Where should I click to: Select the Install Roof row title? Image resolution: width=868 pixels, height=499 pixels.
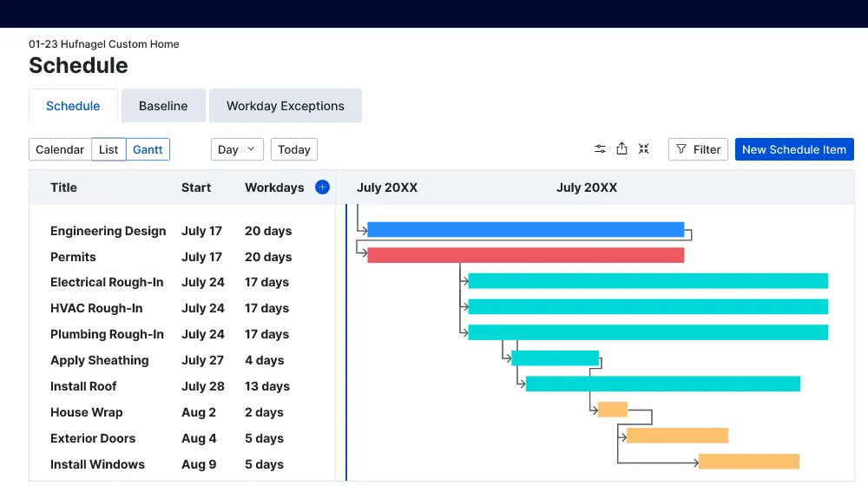83,386
